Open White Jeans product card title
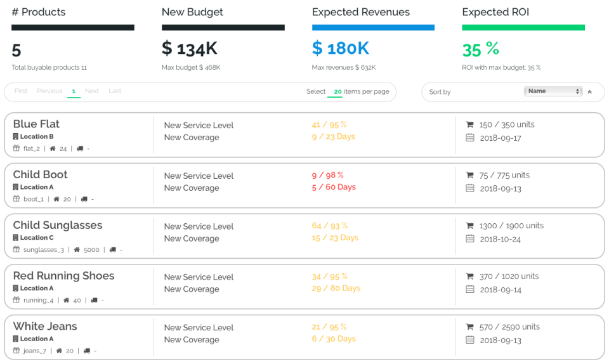The height and width of the screenshot is (364, 609). coord(45,327)
